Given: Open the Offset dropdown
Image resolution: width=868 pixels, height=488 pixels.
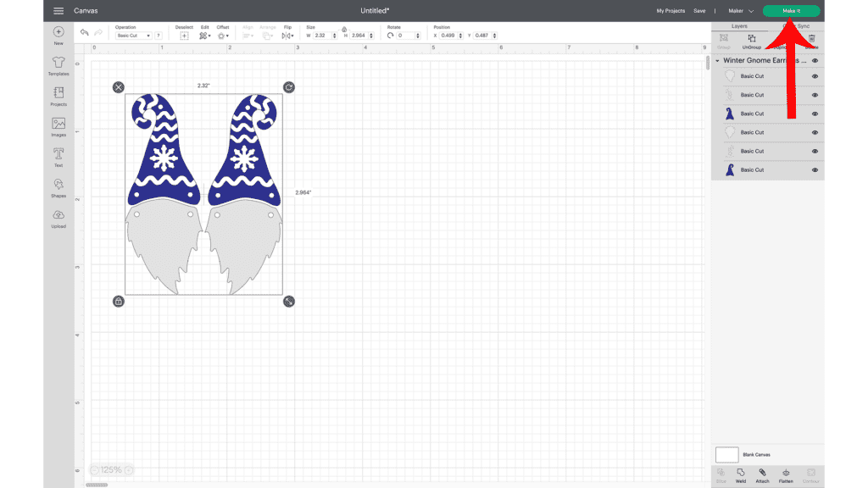Looking at the screenshot, I should coord(223,36).
